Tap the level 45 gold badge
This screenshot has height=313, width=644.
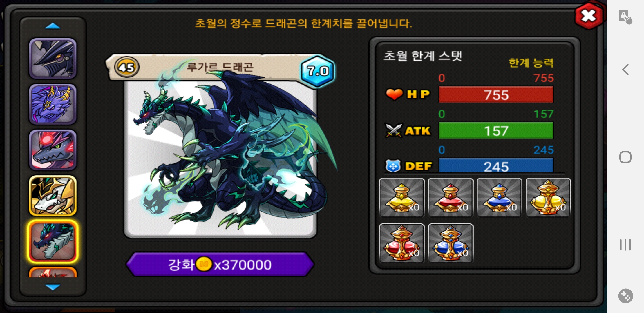(127, 67)
